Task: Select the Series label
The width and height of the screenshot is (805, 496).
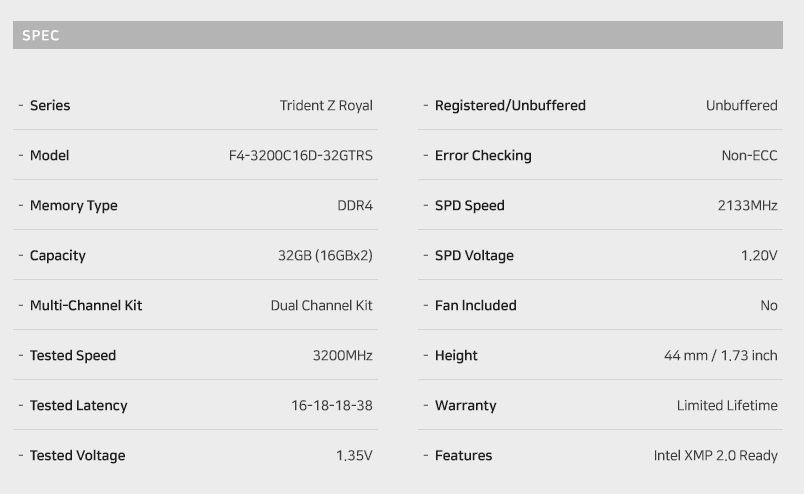Action: coord(50,105)
